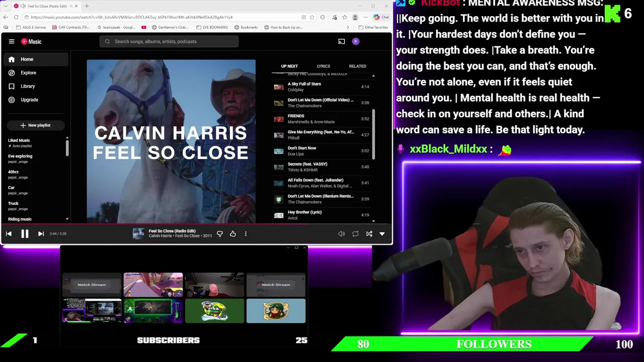Toggle repeat mode in player bar
644x362 pixels.
click(x=355, y=234)
